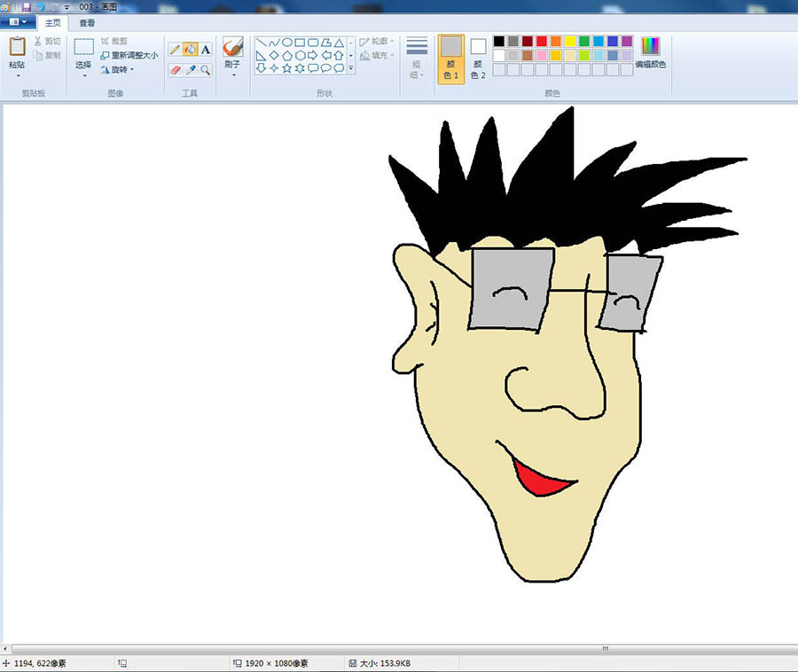The width and height of the screenshot is (798, 672).
Task: Select the Pencil tool
Action: (175, 50)
